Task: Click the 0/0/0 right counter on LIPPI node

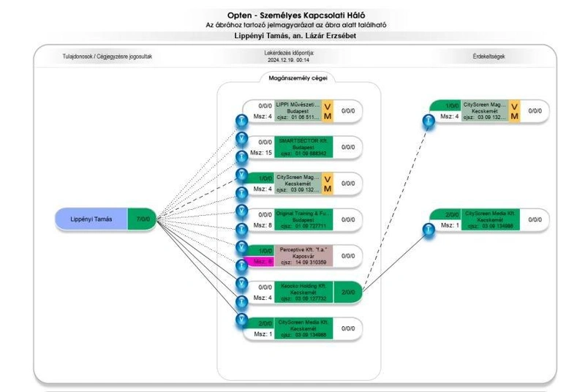Action: pos(348,111)
